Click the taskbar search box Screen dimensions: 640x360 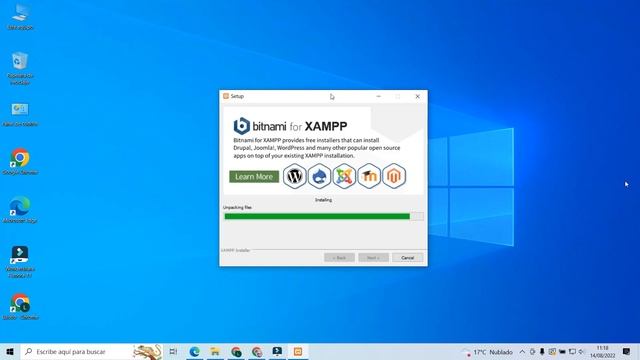pyautogui.click(x=91, y=351)
